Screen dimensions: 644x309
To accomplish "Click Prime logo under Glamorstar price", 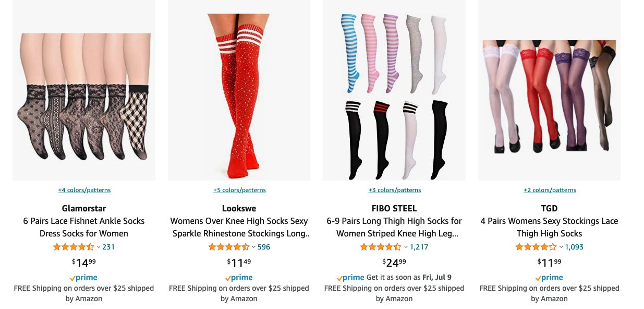I will pos(83,278).
